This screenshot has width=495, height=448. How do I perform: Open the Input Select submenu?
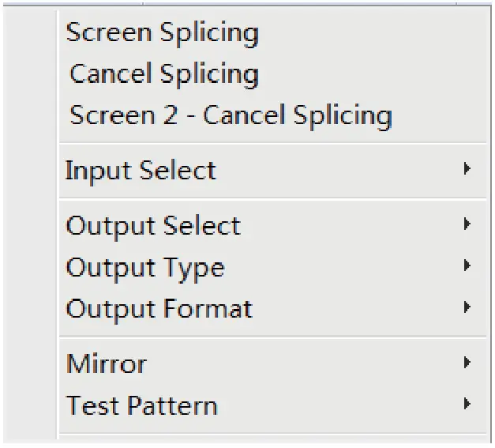[x=141, y=170]
